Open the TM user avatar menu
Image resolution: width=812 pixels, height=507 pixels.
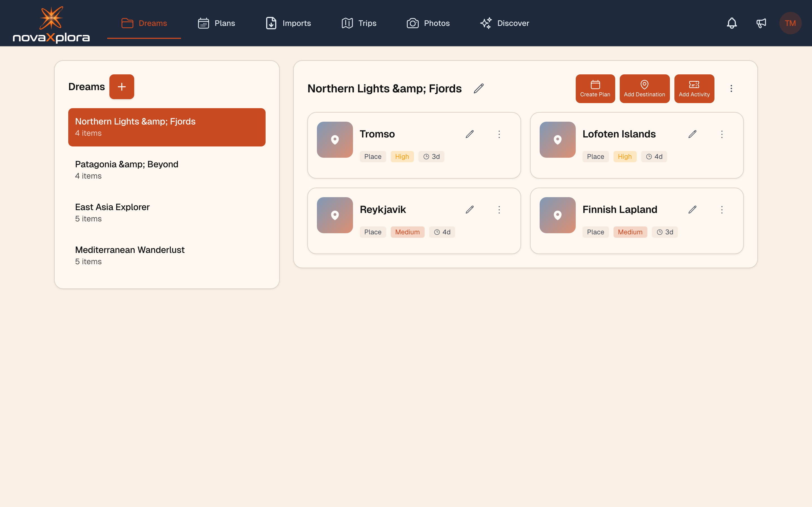pyautogui.click(x=790, y=23)
